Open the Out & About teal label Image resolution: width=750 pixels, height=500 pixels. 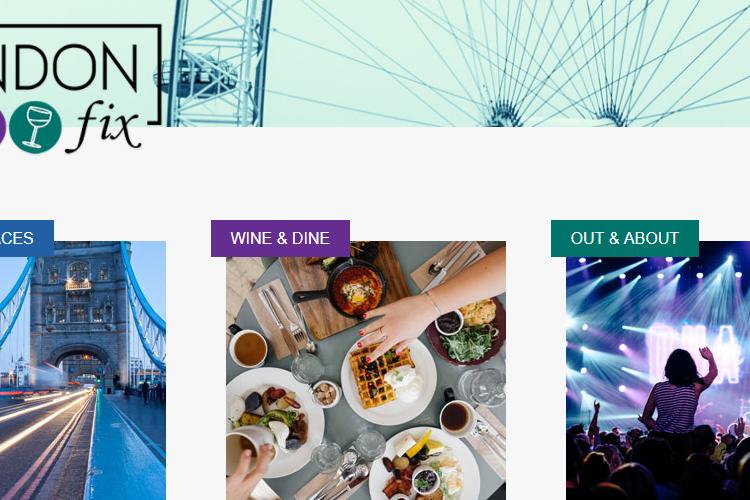tap(625, 238)
